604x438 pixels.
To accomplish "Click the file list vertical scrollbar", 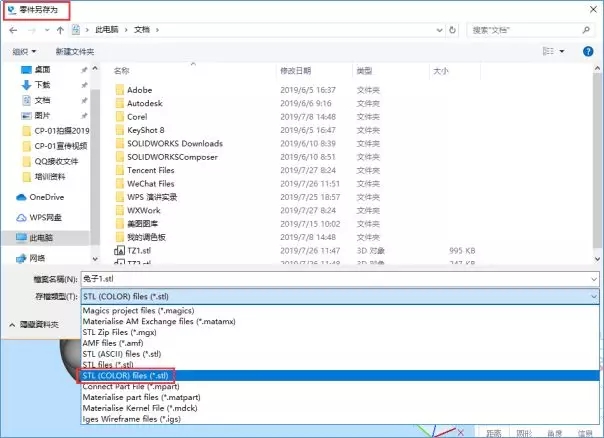I will (x=597, y=160).
